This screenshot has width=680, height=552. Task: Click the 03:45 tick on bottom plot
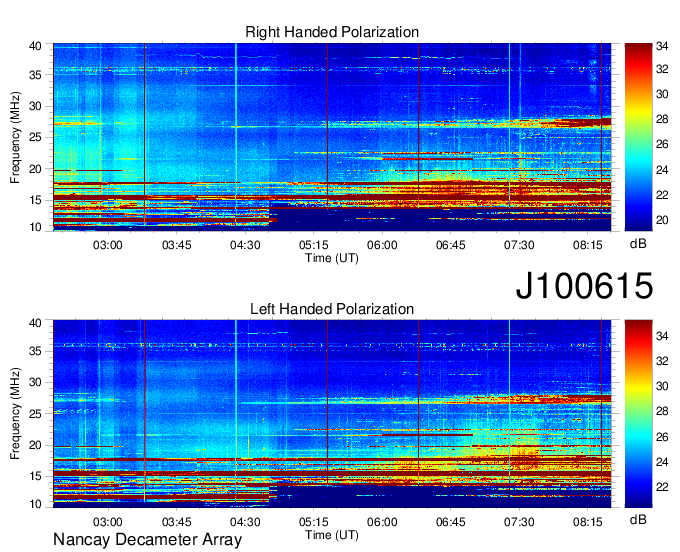tap(177, 522)
